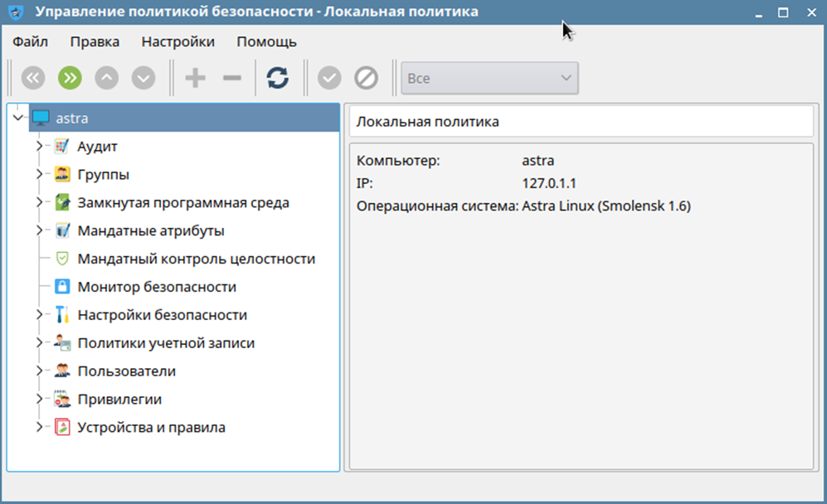This screenshot has height=504, width=827.
Task: Click the astra computer monitor icon
Action: [x=41, y=118]
